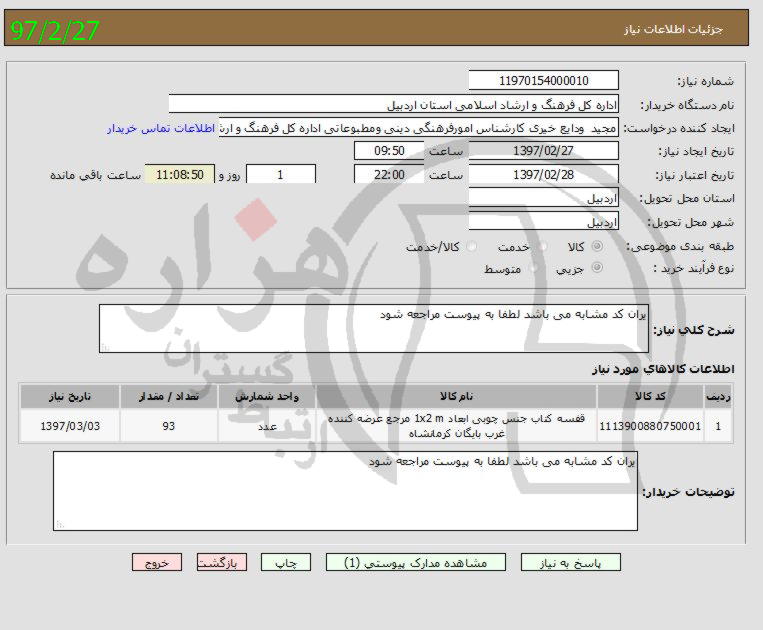Select the جزیی purchase type radio
Image resolution: width=763 pixels, height=630 pixels.
click(x=597, y=268)
